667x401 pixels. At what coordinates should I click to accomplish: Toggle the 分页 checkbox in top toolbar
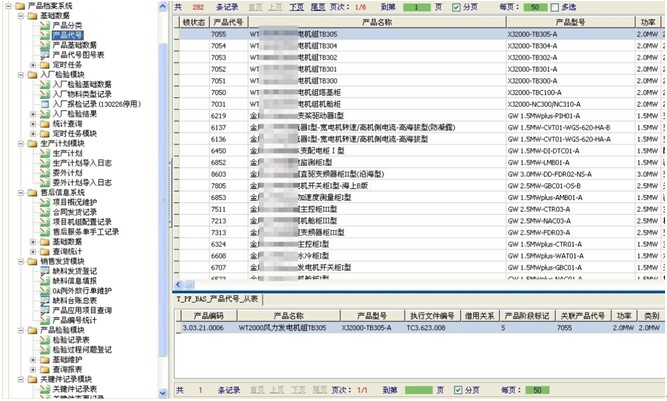point(456,6)
